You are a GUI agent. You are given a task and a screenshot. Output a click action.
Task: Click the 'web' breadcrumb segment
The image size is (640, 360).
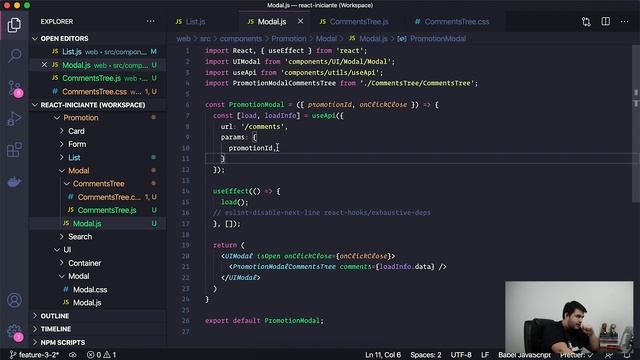[x=183, y=39]
